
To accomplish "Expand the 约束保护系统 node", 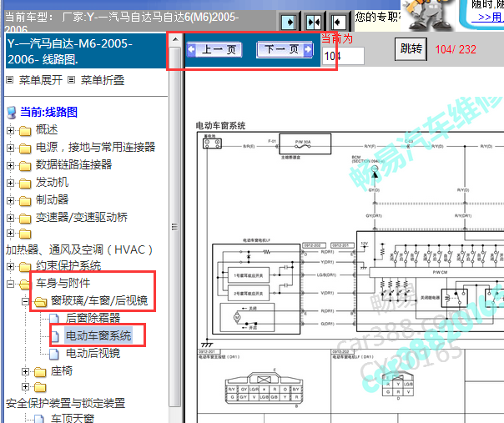I will [x=10, y=266].
